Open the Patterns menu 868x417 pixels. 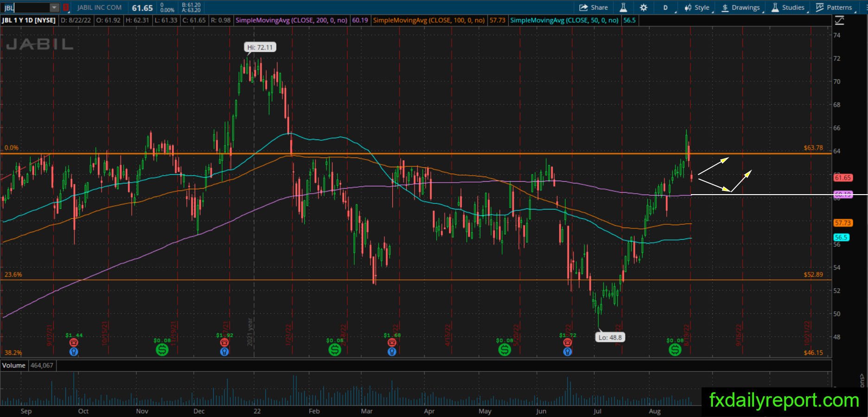[x=834, y=7]
